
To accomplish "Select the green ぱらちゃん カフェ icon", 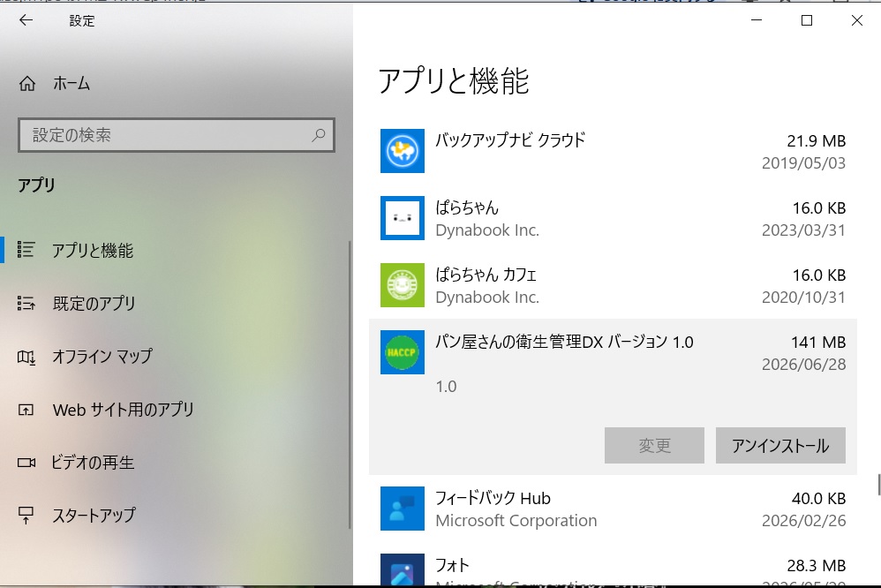I will (x=403, y=285).
